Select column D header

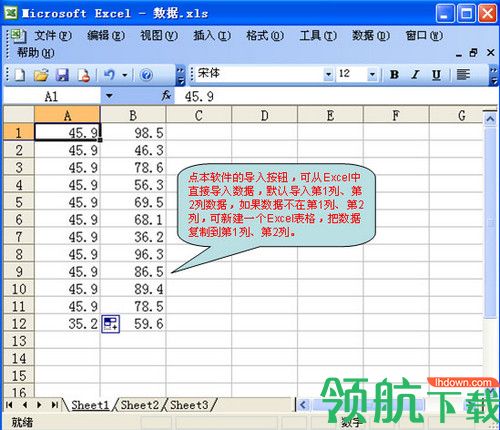coord(264,115)
